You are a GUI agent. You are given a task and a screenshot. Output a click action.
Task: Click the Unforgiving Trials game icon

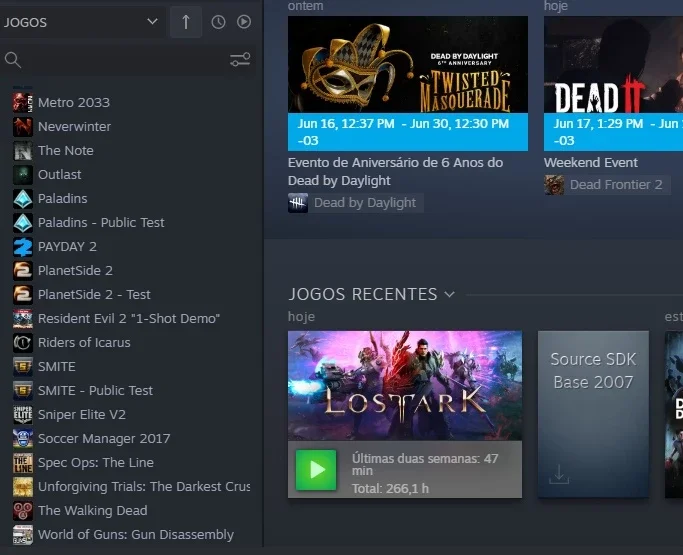23,487
